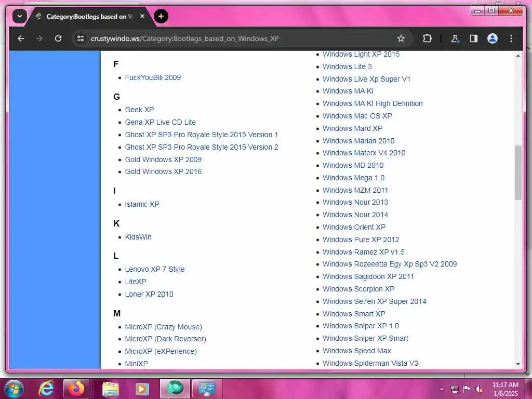Open MicroXP (Crazy Mouse) link

click(x=164, y=327)
